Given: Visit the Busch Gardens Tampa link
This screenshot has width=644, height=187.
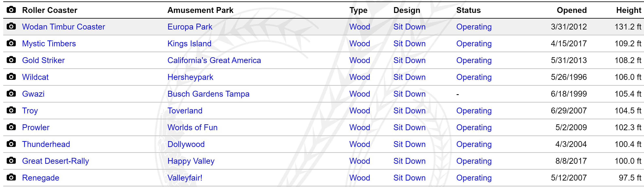Looking at the screenshot, I should 208,94.
